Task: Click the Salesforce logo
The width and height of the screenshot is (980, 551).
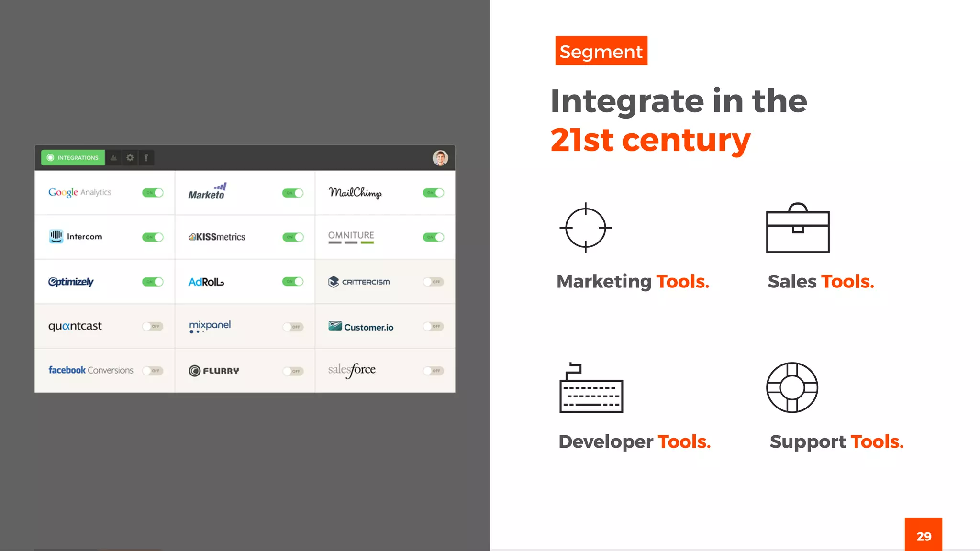Action: pyautogui.click(x=352, y=370)
